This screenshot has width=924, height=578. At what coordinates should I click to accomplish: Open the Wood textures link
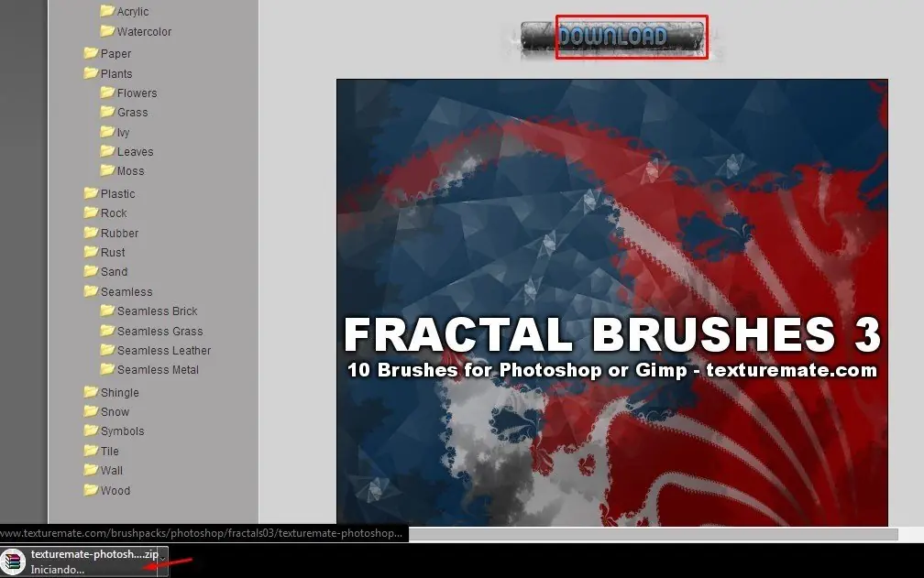tap(115, 490)
